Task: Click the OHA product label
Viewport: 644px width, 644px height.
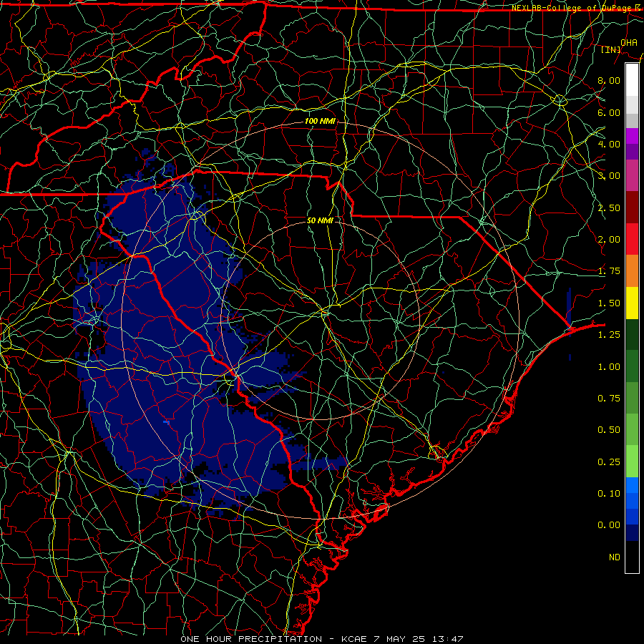Action: coord(629,42)
